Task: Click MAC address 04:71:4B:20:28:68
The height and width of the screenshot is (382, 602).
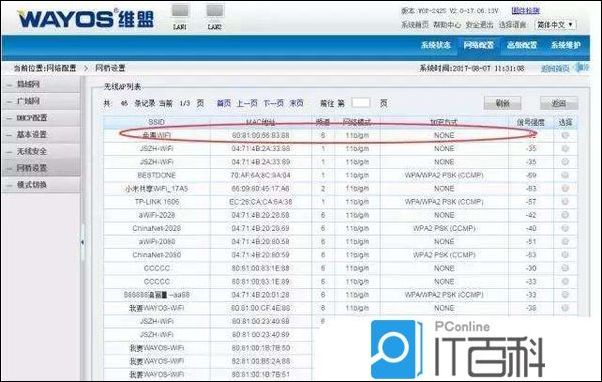Action: [x=260, y=215]
